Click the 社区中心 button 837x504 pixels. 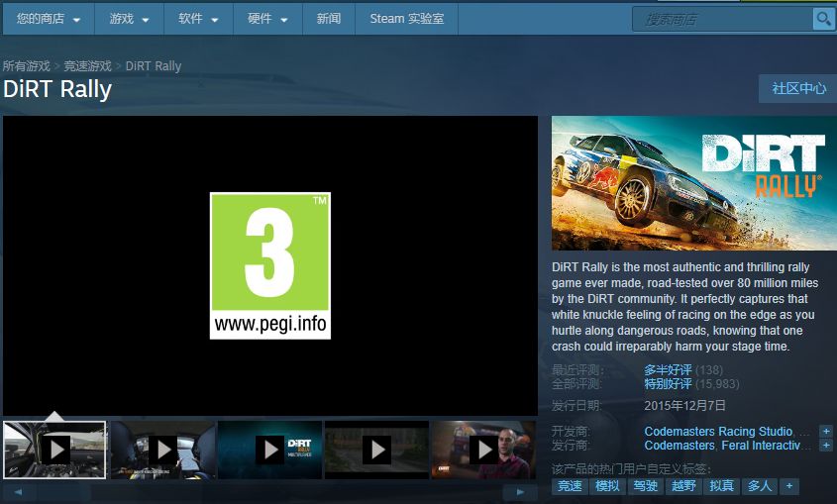798,88
